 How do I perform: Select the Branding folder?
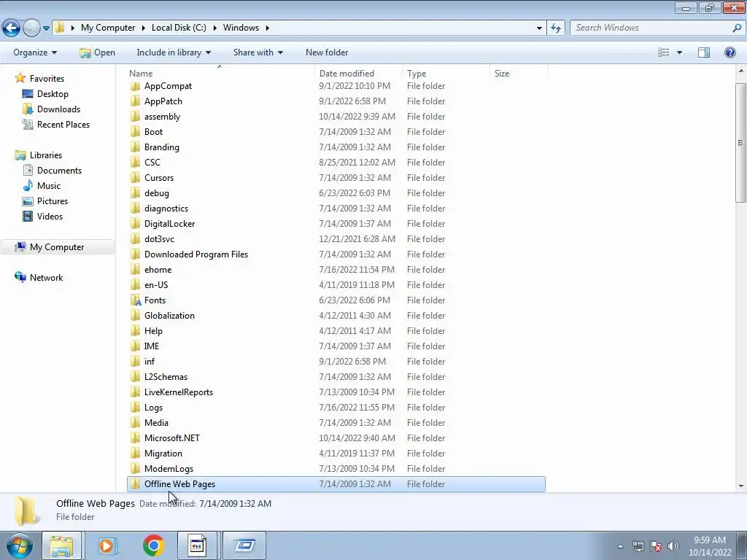[161, 147]
